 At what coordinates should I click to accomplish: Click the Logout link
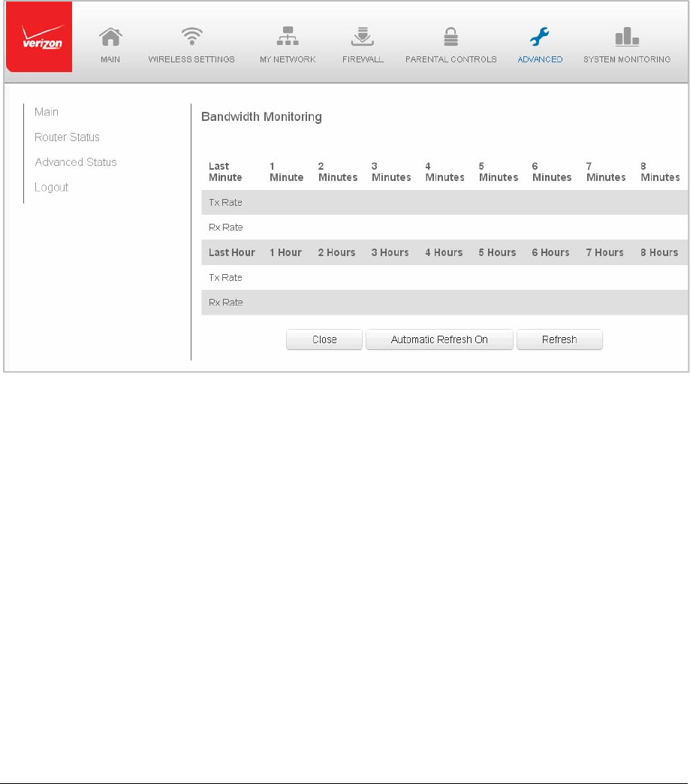[x=52, y=188]
